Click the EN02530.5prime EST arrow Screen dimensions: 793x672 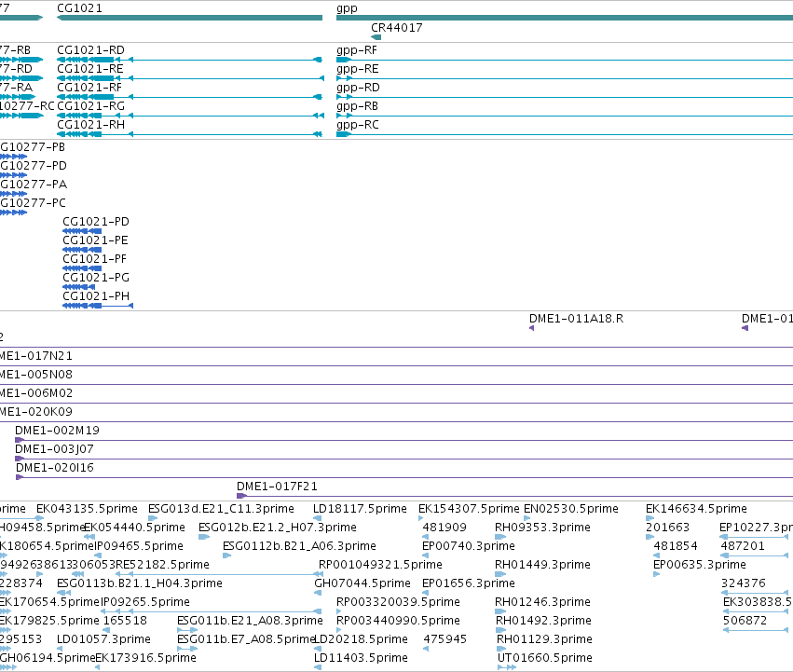coord(527,518)
